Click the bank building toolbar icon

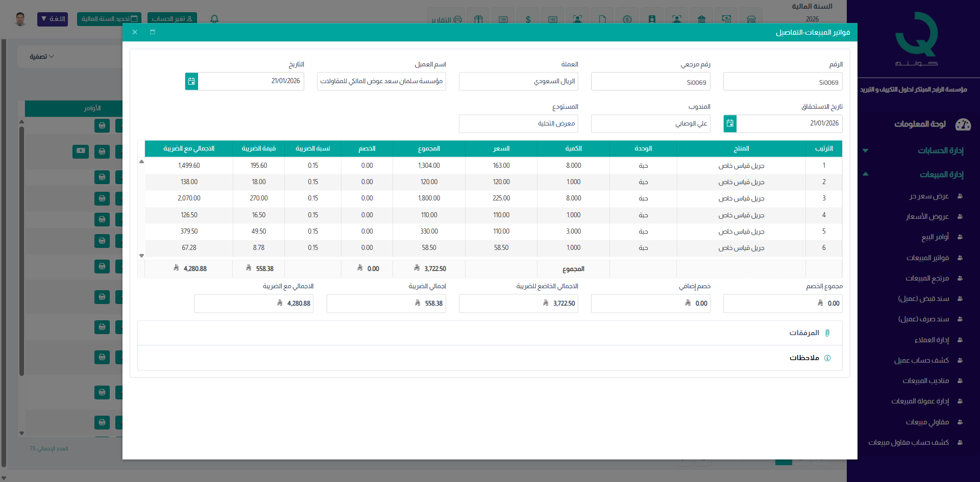[701, 19]
